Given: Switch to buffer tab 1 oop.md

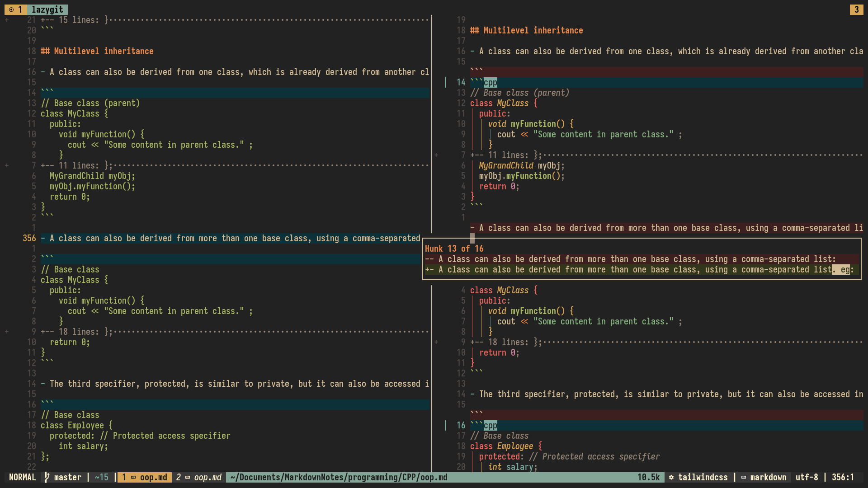Looking at the screenshot, I should (x=145, y=477).
